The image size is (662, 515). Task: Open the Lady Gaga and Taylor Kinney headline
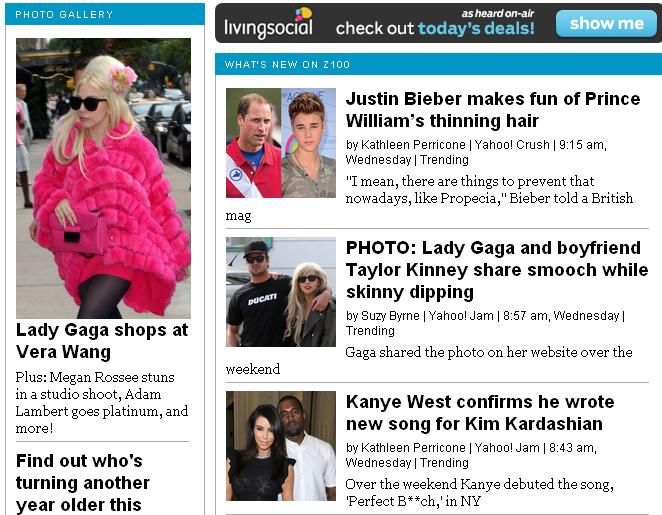[x=496, y=270]
